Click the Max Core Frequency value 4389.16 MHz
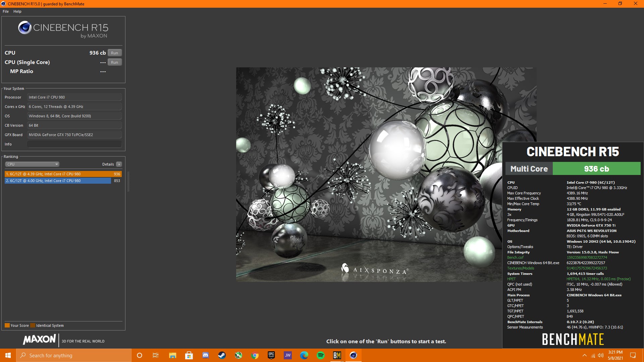 tap(577, 193)
